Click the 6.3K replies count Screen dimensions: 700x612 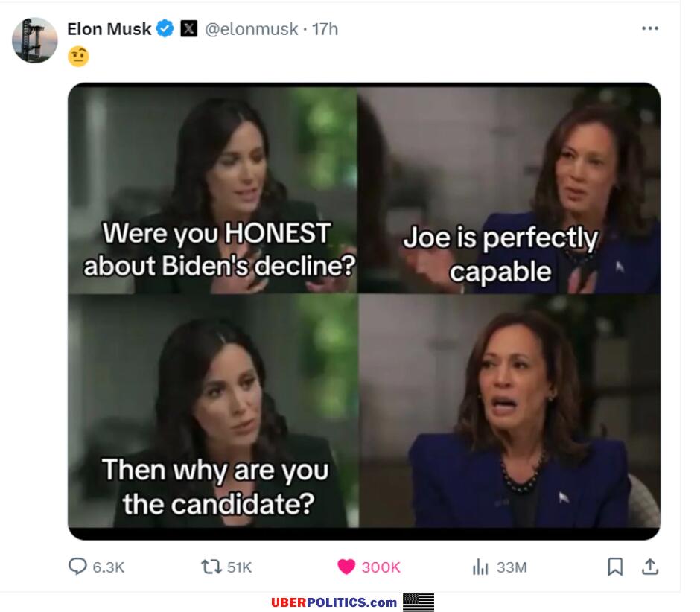click(x=109, y=567)
